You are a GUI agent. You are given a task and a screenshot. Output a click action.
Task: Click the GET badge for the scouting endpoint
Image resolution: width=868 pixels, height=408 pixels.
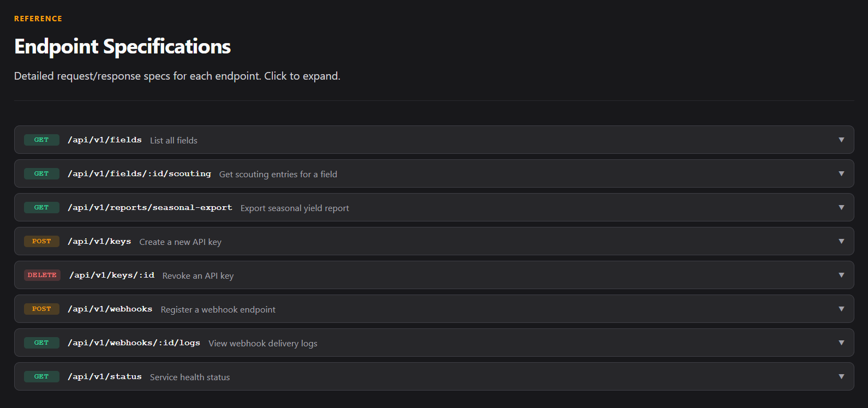pos(41,174)
